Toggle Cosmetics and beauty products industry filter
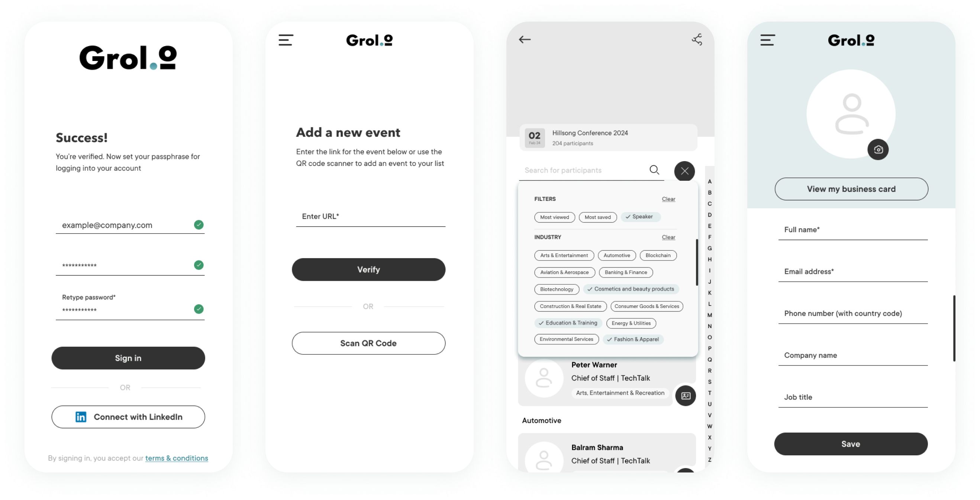This screenshot has height=500, width=980. [x=631, y=288]
